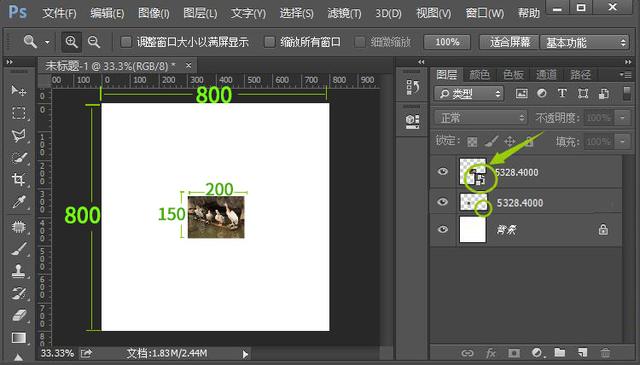The width and height of the screenshot is (640, 365).
Task: Click the 适合屏幕 button
Action: click(x=509, y=42)
